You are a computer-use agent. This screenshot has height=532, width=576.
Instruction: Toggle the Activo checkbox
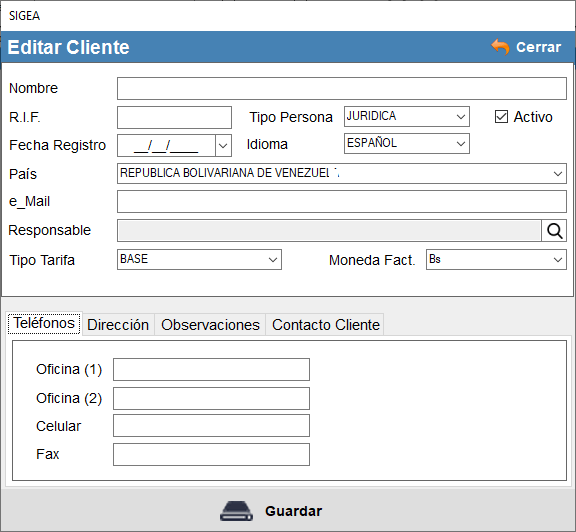501,117
